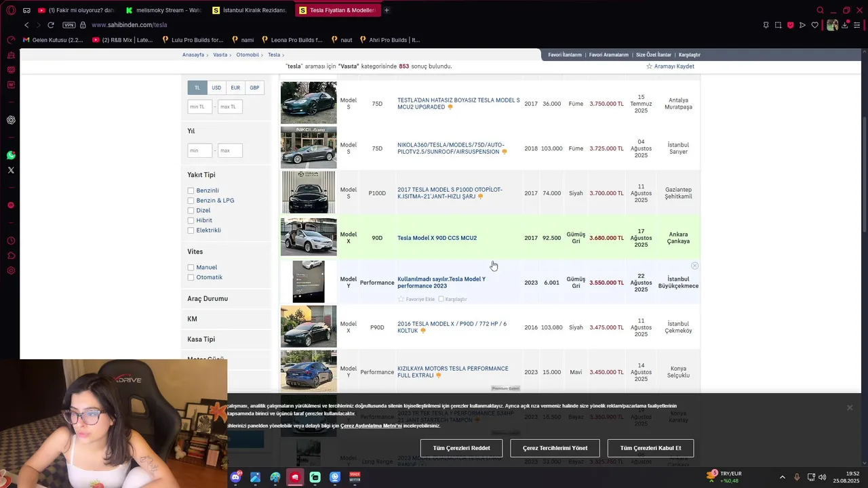Expand the Kasa Tipi filter
868x488 pixels.
201,340
